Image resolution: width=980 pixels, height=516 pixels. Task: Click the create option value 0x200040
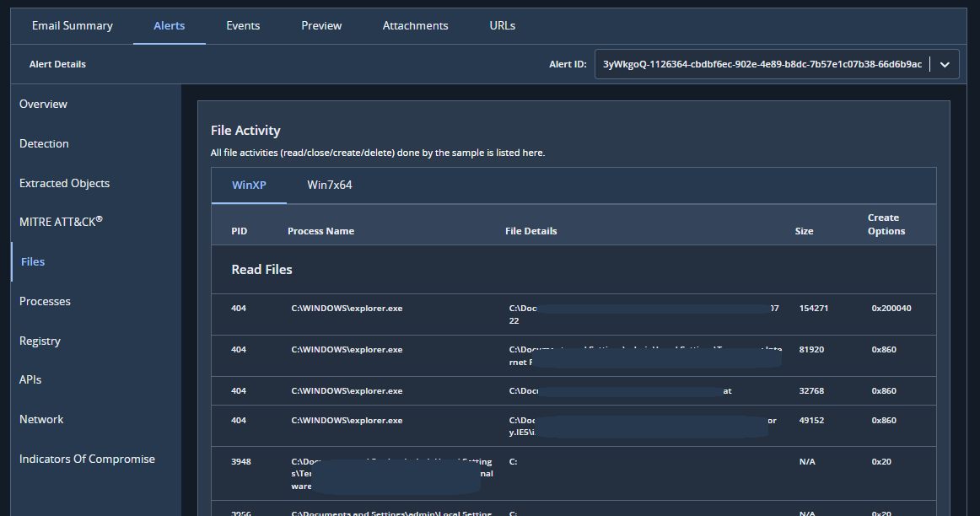pyautogui.click(x=891, y=309)
